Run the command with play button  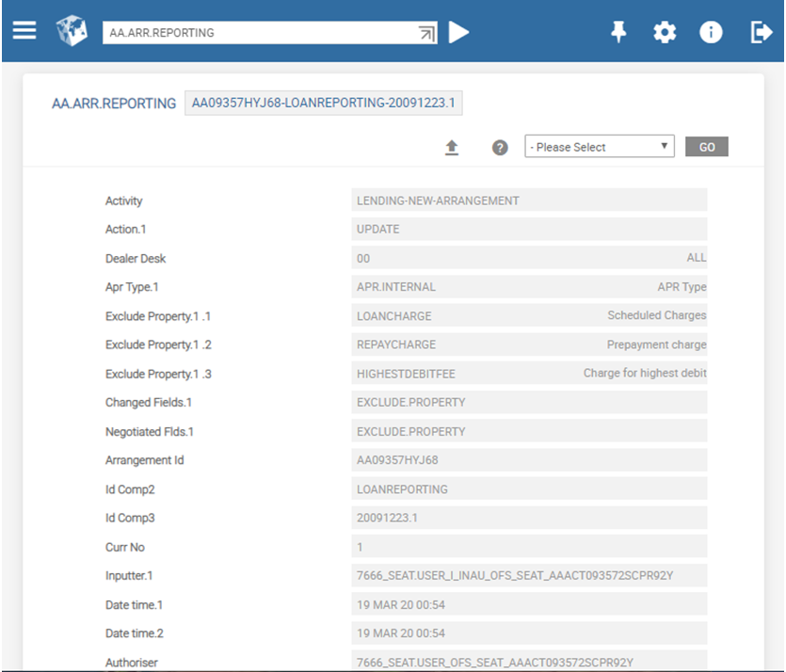pos(458,32)
